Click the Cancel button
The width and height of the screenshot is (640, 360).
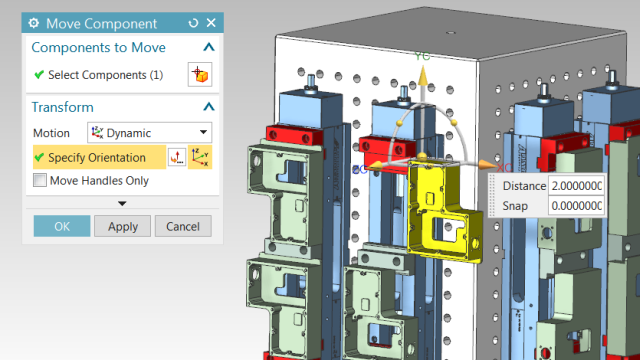click(x=183, y=226)
